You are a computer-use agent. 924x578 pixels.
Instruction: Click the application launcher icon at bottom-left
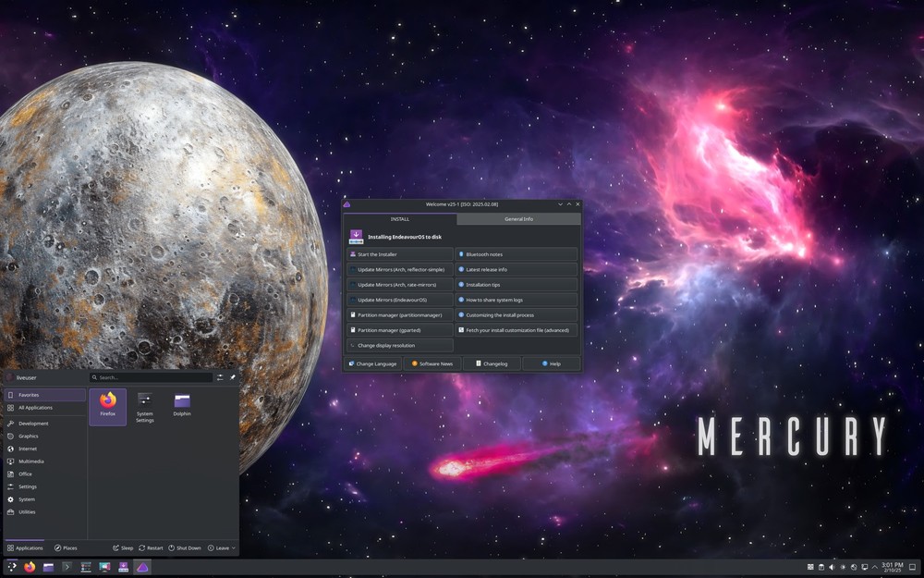[x=11, y=567]
